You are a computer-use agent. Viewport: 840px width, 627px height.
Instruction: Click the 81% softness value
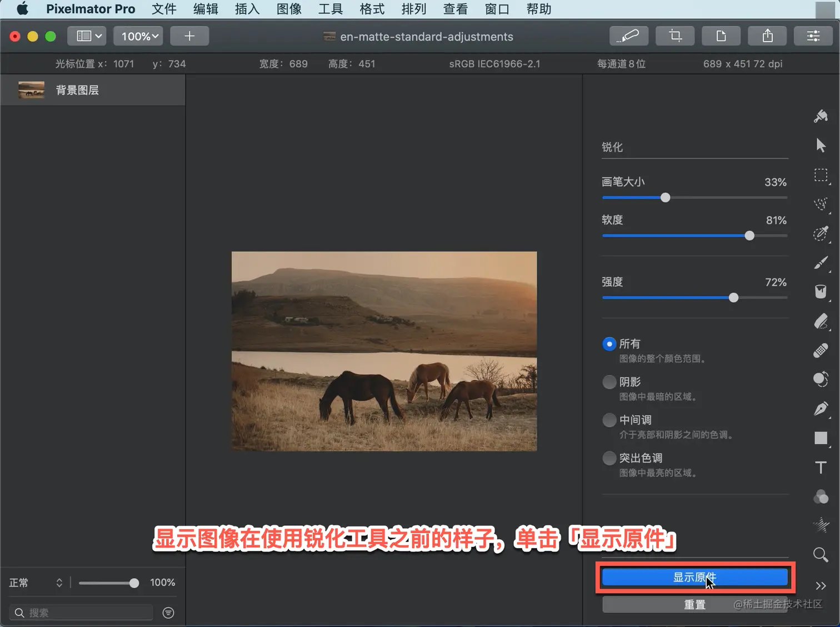(x=776, y=220)
